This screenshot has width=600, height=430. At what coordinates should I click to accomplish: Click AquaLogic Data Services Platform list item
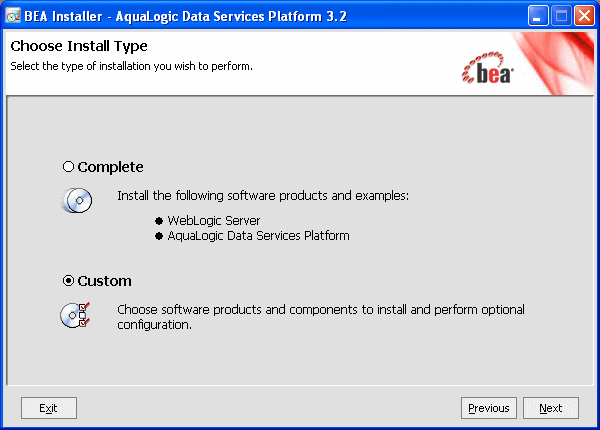[x=258, y=236]
